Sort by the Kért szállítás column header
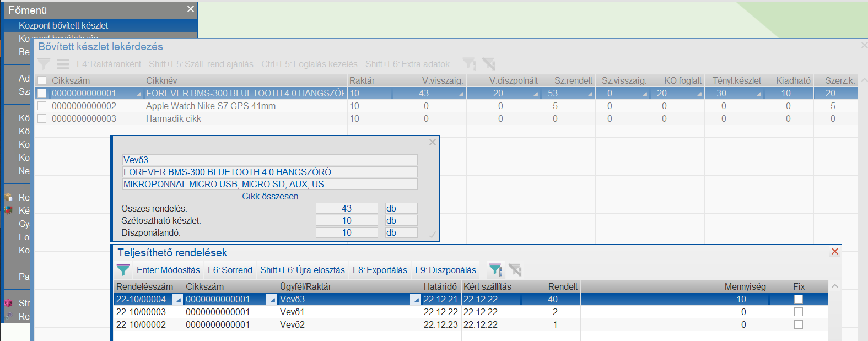Viewport: 868px width, 341px height. pos(491,286)
